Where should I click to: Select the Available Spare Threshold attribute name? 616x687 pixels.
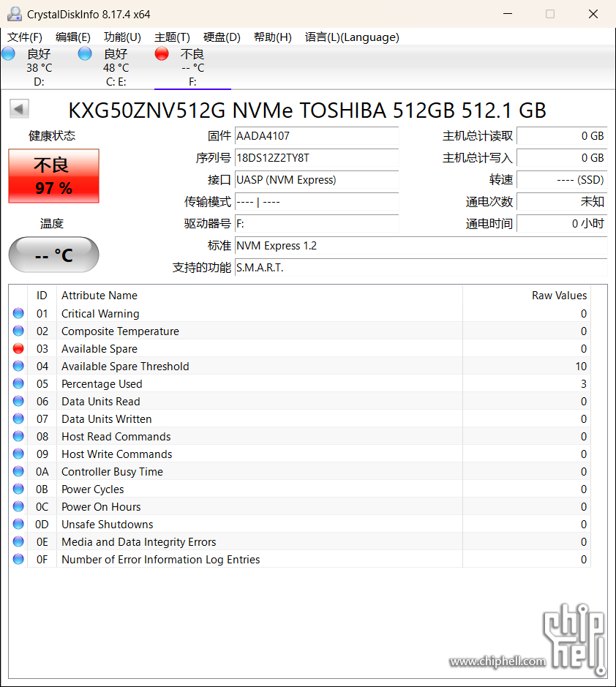click(x=125, y=367)
